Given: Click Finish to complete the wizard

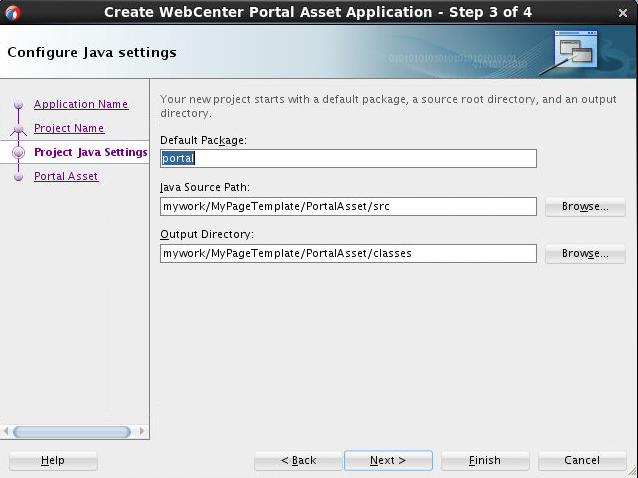Looking at the screenshot, I should (485, 461).
